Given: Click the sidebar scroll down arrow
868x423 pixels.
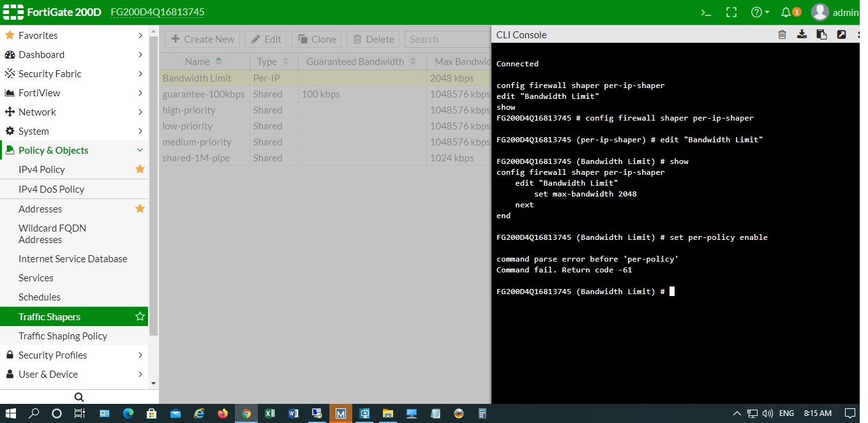Looking at the screenshot, I should (x=153, y=383).
